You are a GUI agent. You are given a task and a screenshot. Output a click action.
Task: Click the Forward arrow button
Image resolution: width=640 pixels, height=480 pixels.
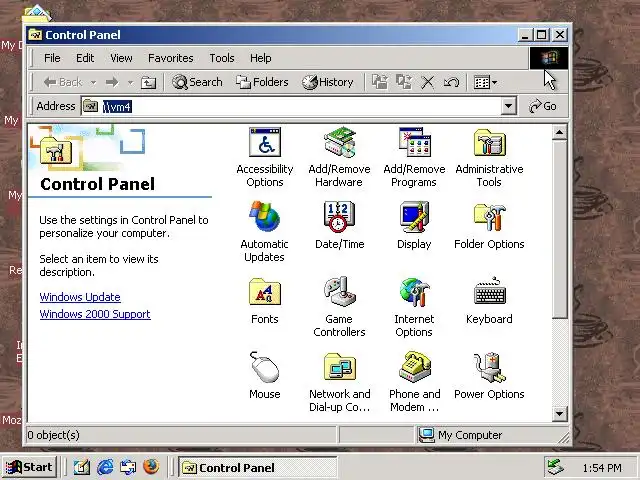112,82
